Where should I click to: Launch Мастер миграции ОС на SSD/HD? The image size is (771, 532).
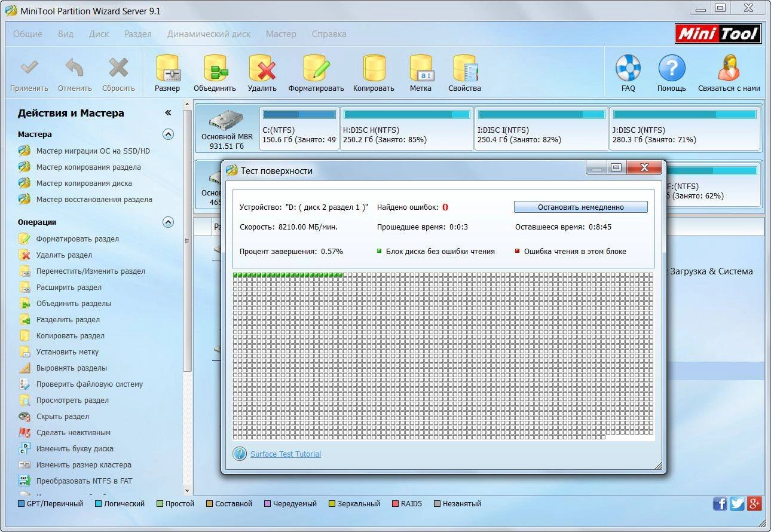pos(93,151)
